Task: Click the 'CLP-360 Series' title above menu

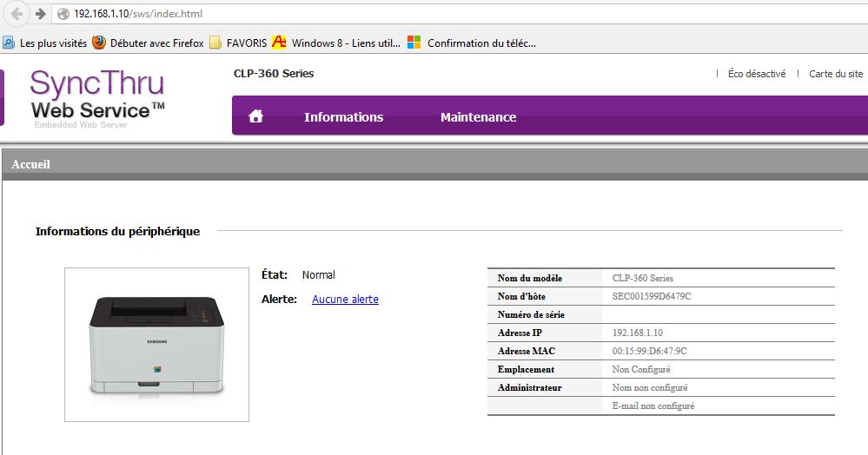Action: click(x=274, y=74)
